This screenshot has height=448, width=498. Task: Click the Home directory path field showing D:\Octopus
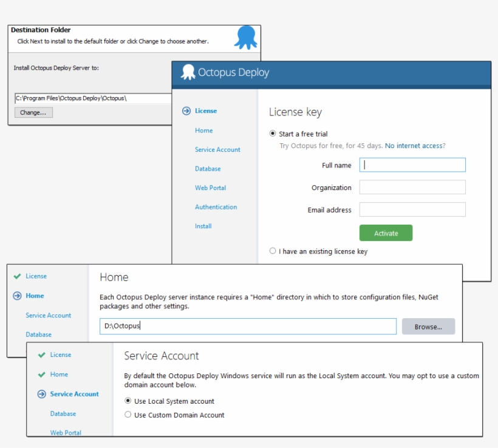(248, 327)
